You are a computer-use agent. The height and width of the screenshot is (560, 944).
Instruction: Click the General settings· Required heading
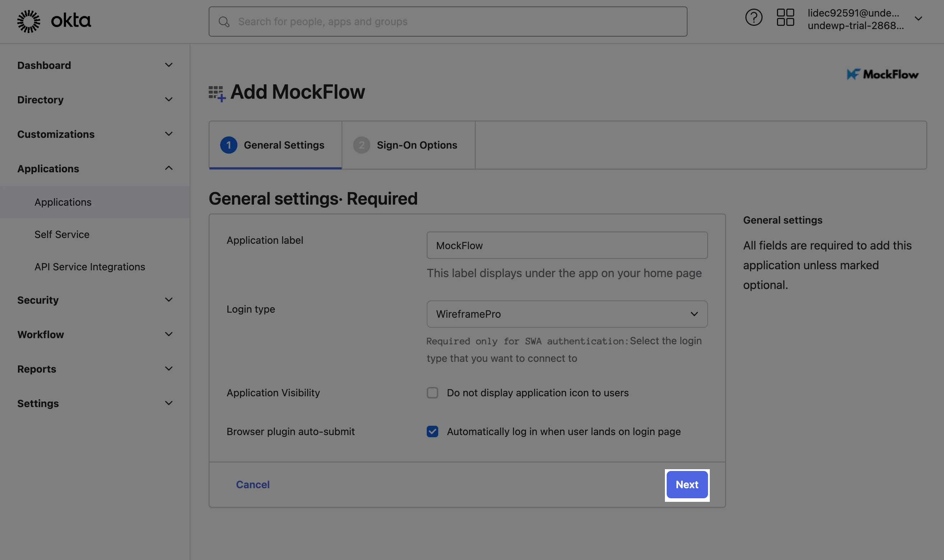(313, 199)
